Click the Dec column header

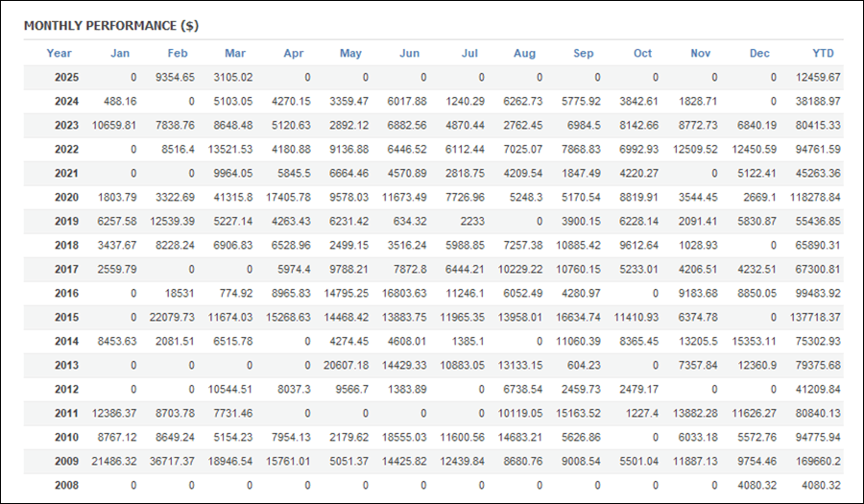click(x=759, y=54)
